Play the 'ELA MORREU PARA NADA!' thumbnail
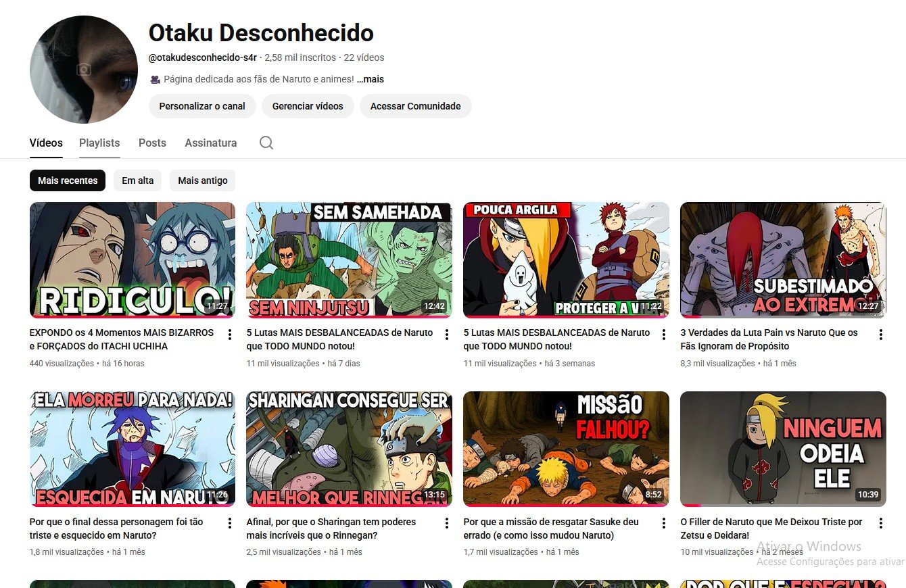Viewport: 906px width, 588px height. [x=133, y=449]
